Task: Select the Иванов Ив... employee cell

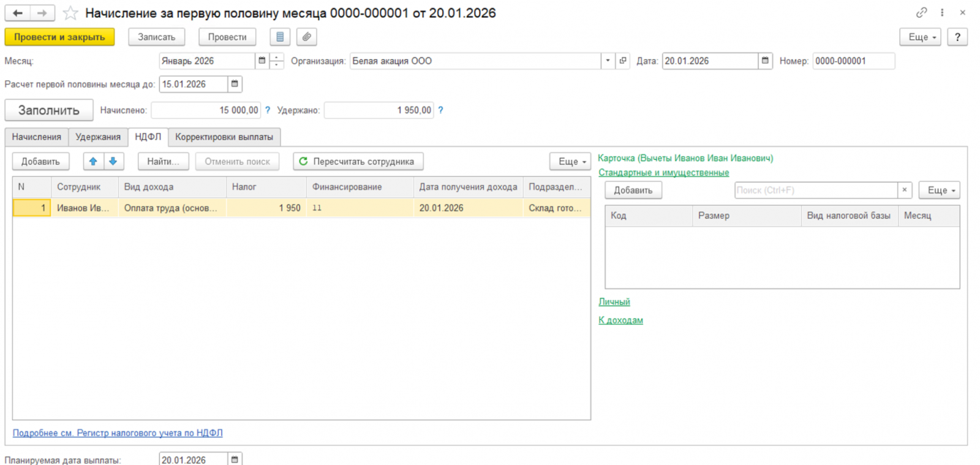Action: click(x=83, y=208)
